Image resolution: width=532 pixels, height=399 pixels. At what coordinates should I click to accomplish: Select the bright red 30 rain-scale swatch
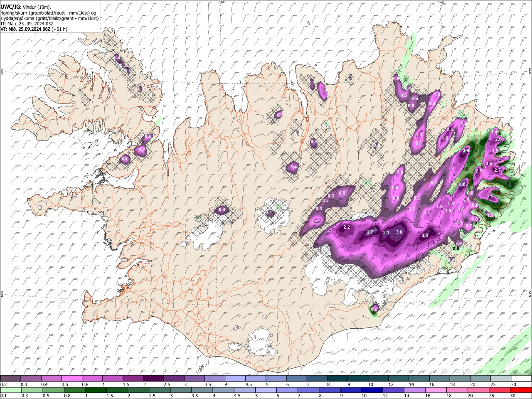pyautogui.click(x=520, y=390)
